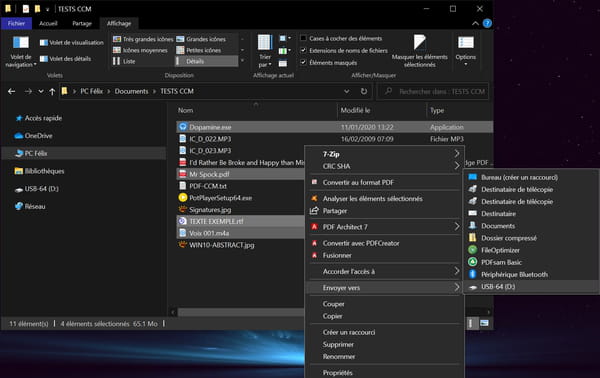Switch to the Partage tab
The width and height of the screenshot is (600, 378).
(x=82, y=23)
